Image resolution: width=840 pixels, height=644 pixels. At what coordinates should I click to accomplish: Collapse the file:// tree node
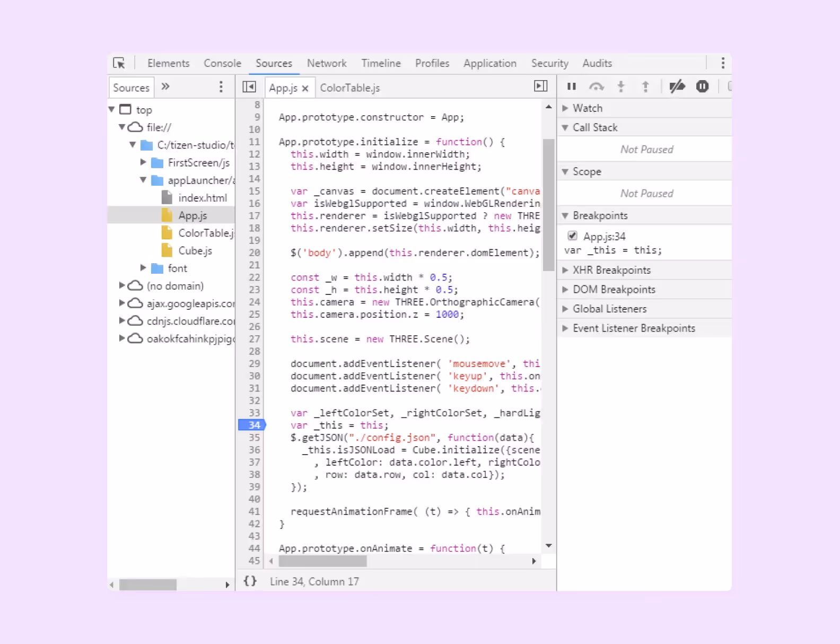click(x=122, y=127)
